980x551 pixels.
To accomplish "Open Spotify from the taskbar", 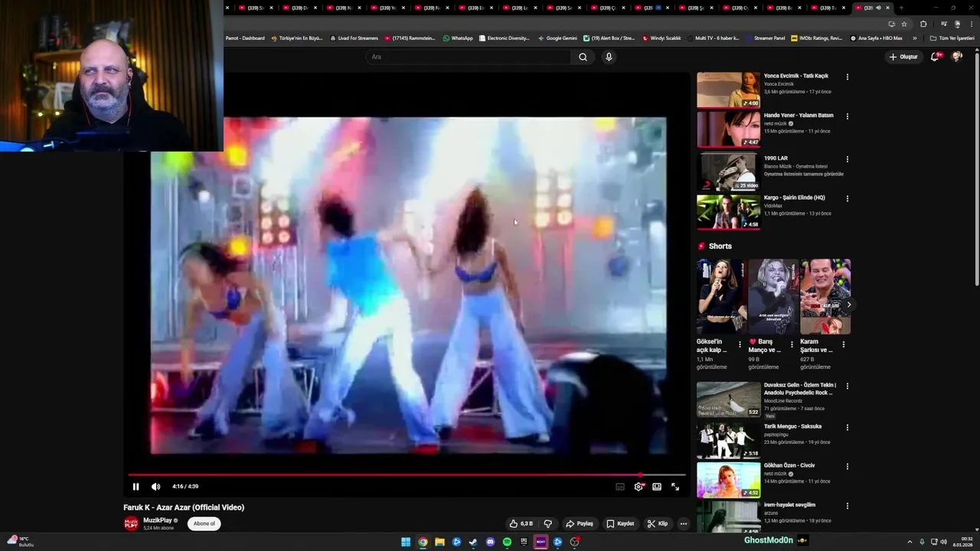I will pyautogui.click(x=507, y=542).
